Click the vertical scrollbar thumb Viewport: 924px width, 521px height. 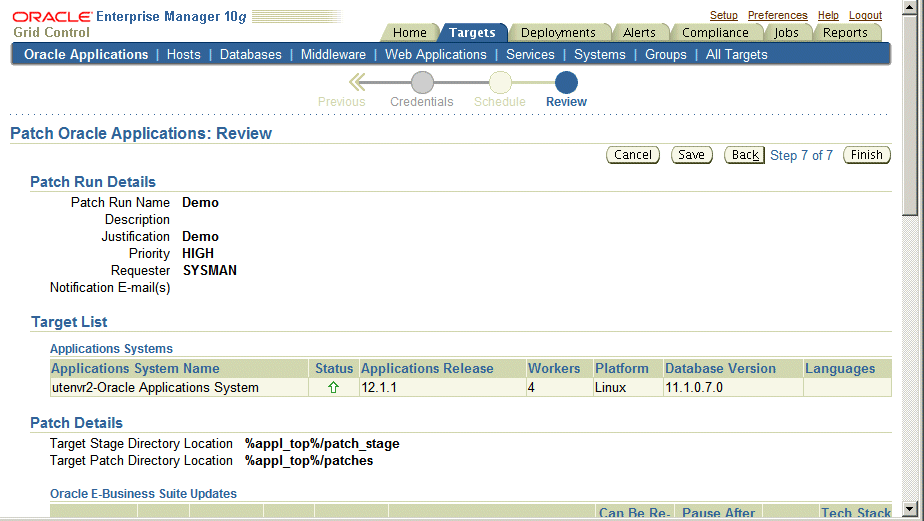(x=910, y=114)
